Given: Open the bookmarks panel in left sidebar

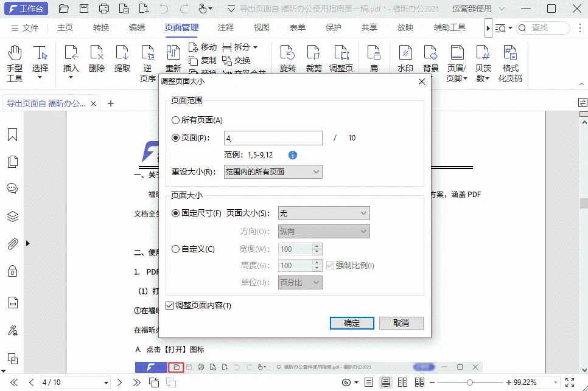Looking at the screenshot, I should click(12, 134).
